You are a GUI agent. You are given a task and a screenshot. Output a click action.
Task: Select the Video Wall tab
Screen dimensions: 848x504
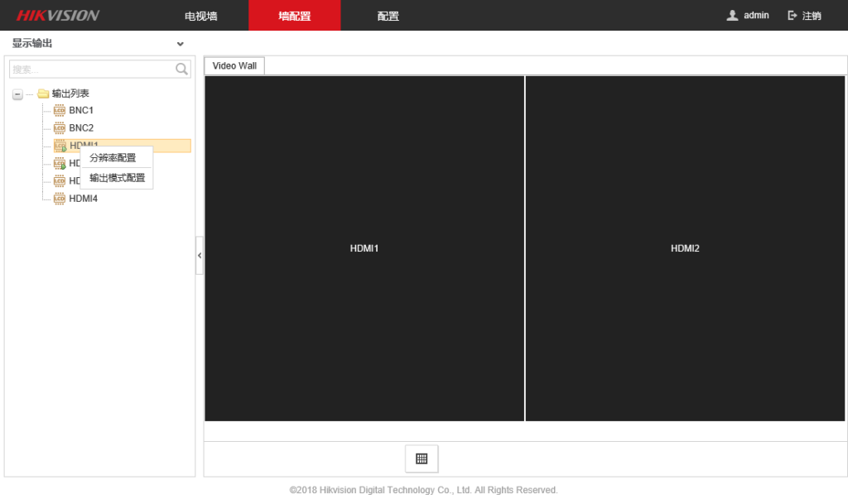234,66
